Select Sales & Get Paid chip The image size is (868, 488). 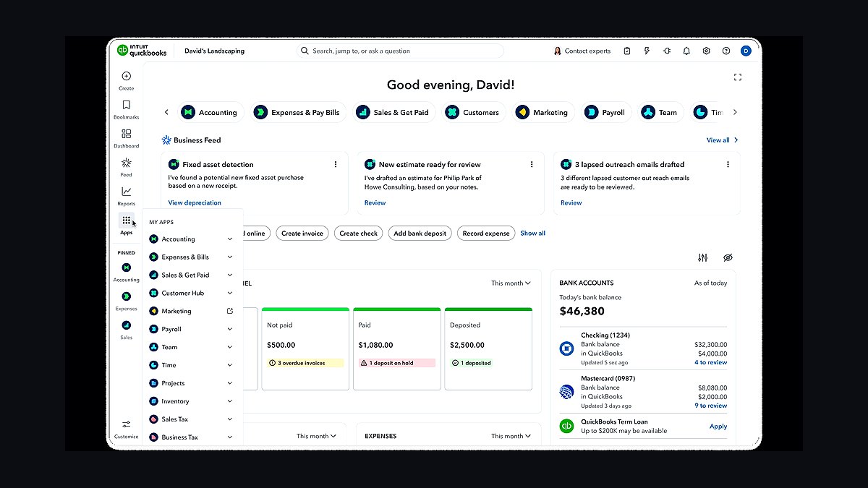393,113
